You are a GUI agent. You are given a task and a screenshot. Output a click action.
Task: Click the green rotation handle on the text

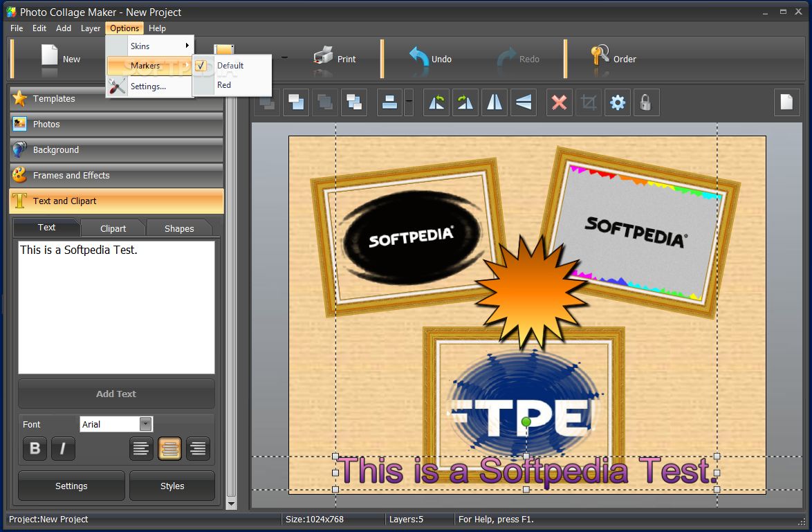pyautogui.click(x=526, y=422)
